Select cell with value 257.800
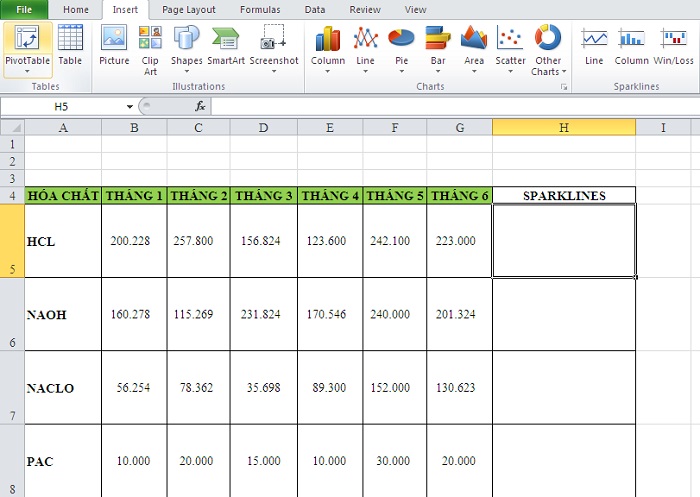This screenshot has width=700, height=497. pos(199,241)
